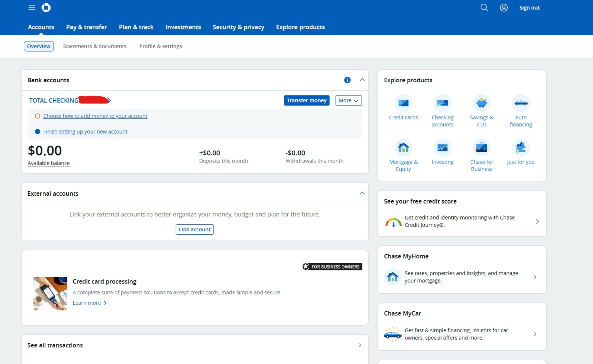The width and height of the screenshot is (593, 364).
Task: Click the +$0.00 deposits amount
Action: pos(210,153)
